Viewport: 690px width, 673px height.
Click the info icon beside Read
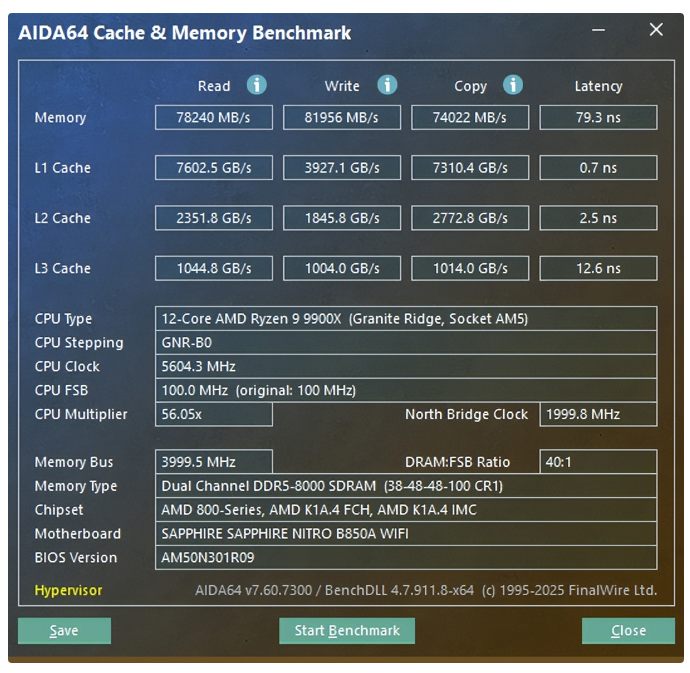[257, 85]
